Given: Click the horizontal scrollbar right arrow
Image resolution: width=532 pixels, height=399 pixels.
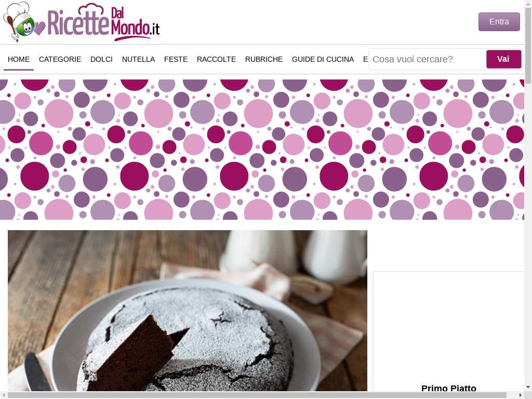Looking at the screenshot, I should (x=521, y=395).
